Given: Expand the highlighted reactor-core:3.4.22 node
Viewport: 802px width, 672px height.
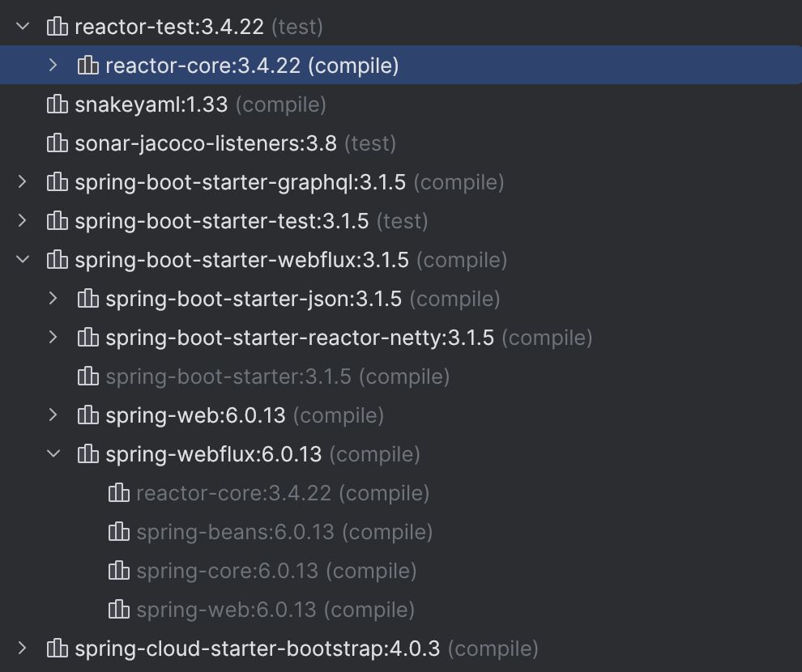Looking at the screenshot, I should (x=53, y=66).
